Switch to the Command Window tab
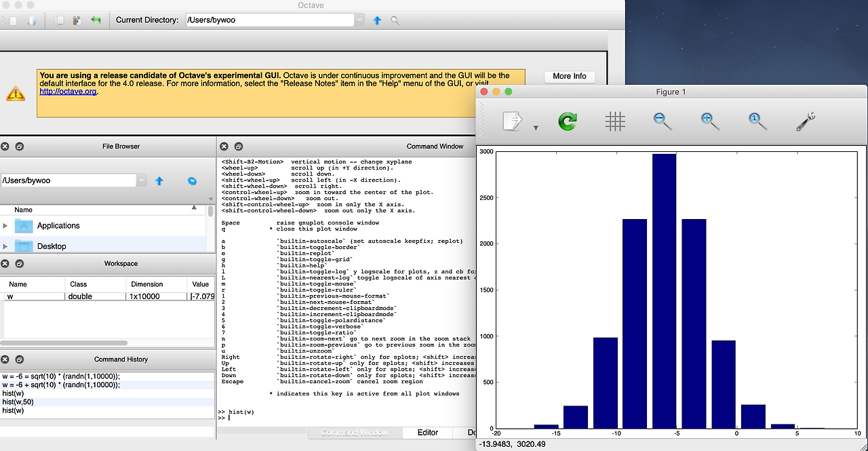Image resolution: width=868 pixels, height=451 pixels. (x=355, y=432)
